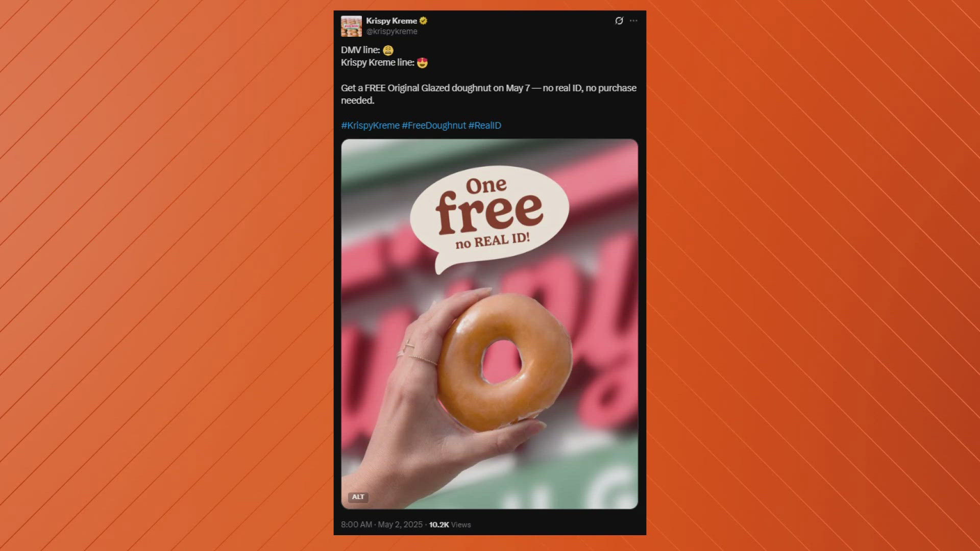Open the Grok explain icon on the post

619,21
